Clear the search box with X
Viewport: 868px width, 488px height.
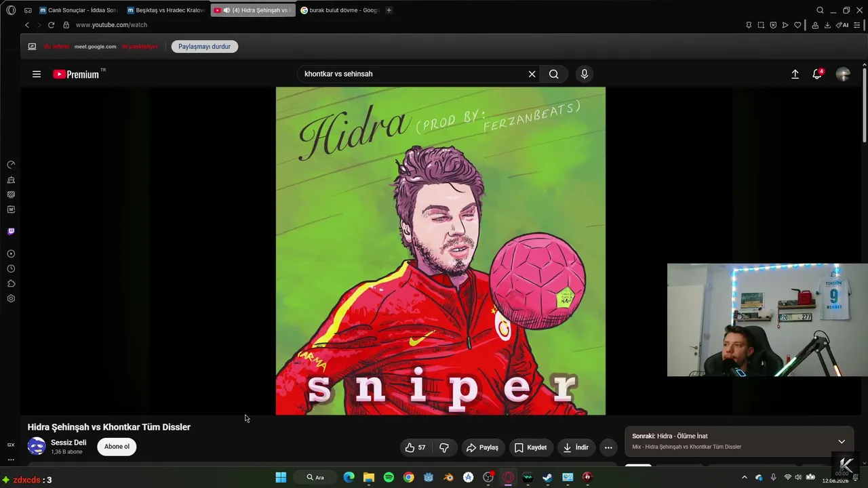(x=532, y=74)
